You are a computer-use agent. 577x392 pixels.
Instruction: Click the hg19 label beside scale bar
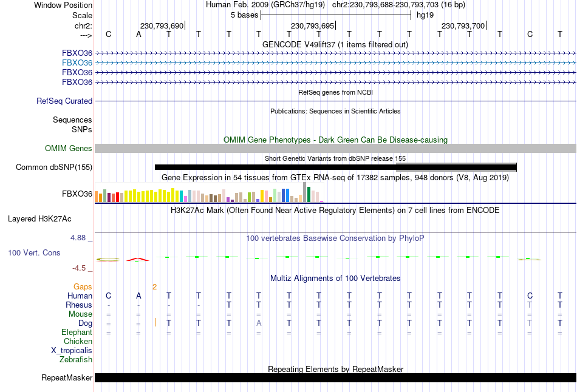coord(425,15)
